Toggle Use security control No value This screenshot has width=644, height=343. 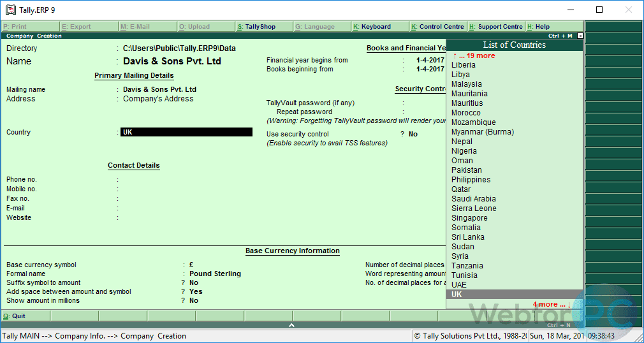coord(413,134)
